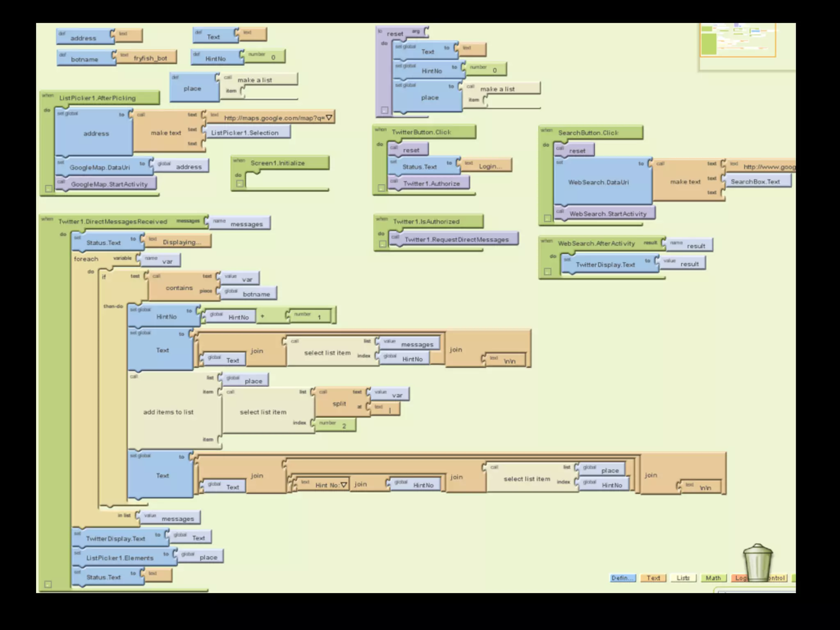
Task: Open the Defin... blocks palette tab
Action: pyautogui.click(x=622, y=578)
